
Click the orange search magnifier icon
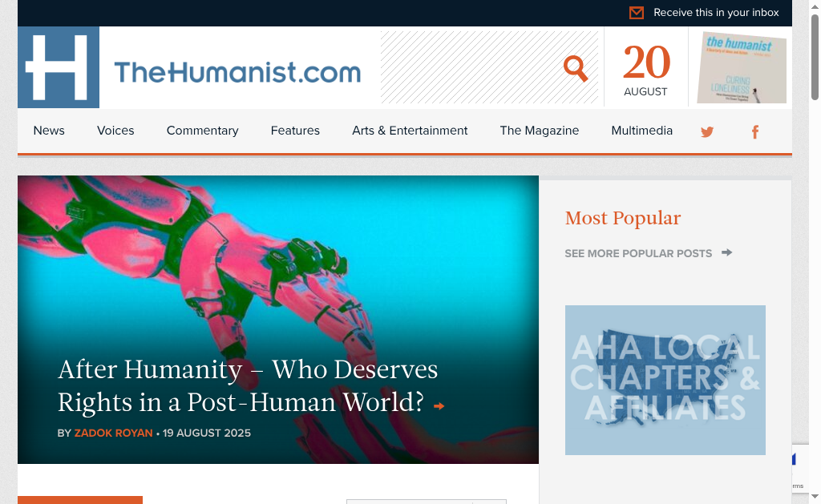click(x=576, y=68)
